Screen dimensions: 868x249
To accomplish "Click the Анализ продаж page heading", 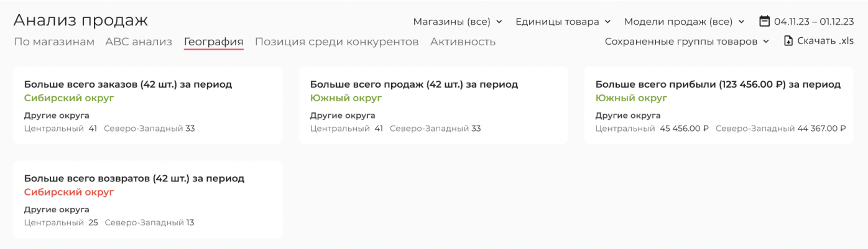I will coord(81,20).
